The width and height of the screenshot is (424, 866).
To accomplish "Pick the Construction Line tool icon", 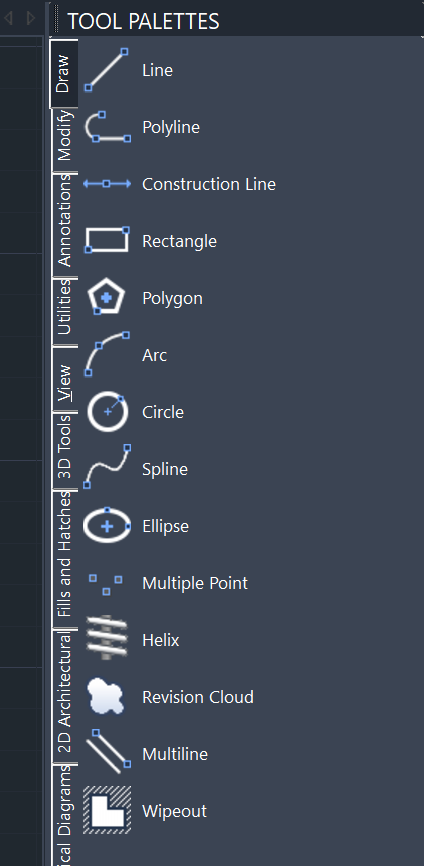I will pos(107,183).
